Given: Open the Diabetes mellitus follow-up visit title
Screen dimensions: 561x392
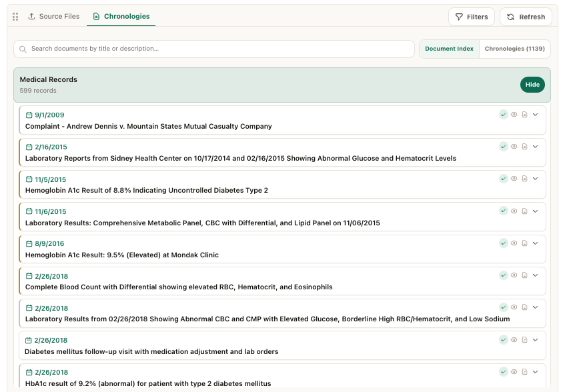Looking at the screenshot, I should [151, 351].
